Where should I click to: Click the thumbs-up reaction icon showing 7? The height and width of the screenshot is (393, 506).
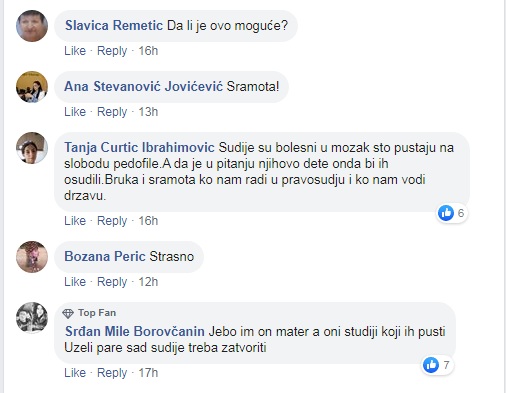pos(431,365)
